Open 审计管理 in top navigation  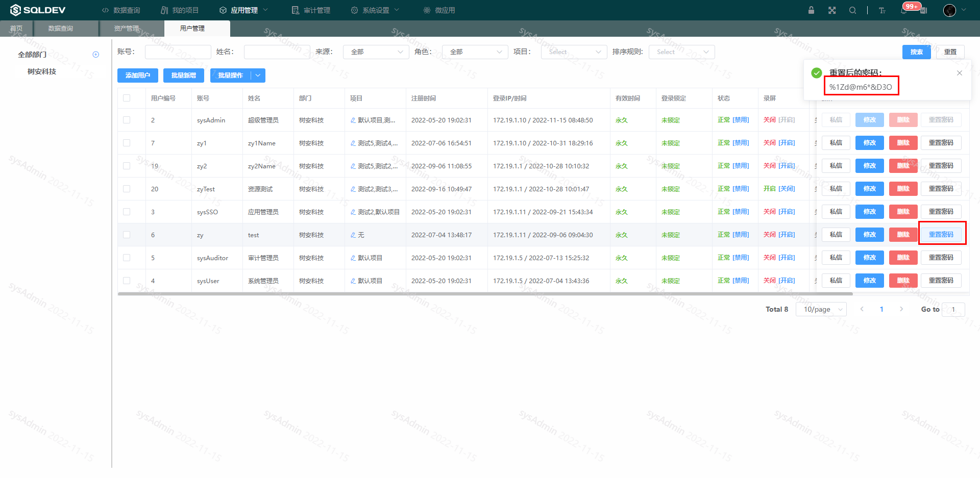pyautogui.click(x=311, y=10)
